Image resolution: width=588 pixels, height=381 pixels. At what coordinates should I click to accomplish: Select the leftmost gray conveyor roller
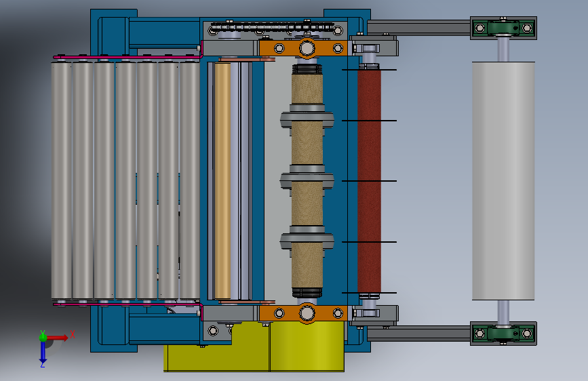coord(61,181)
